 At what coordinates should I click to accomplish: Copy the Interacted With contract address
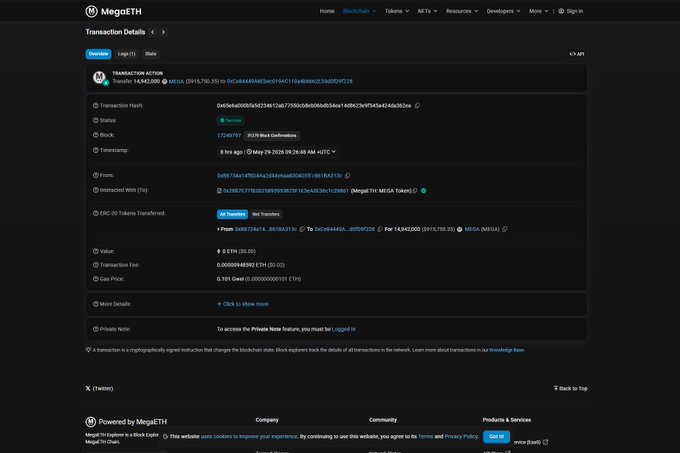pos(415,191)
